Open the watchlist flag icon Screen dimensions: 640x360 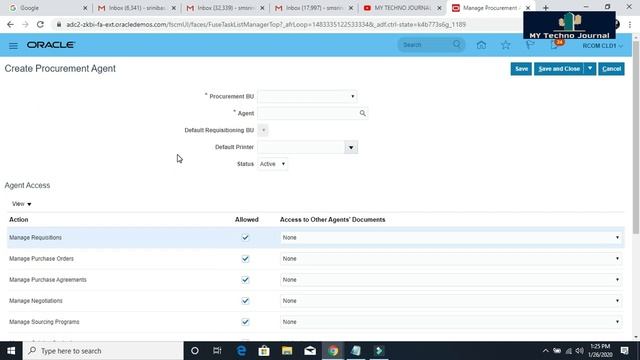click(529, 45)
